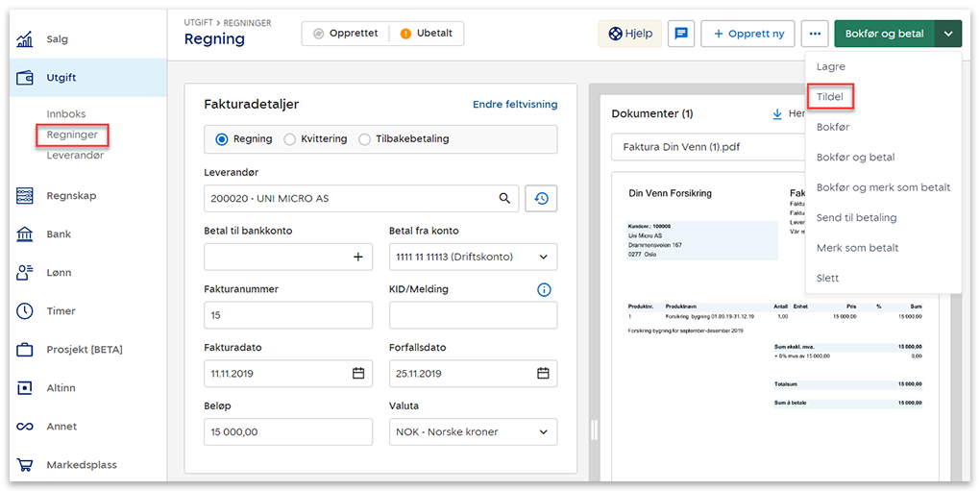Image resolution: width=980 pixels, height=491 pixels.
Task: Choose Tildel from the dropdown menu
Action: pos(831,97)
